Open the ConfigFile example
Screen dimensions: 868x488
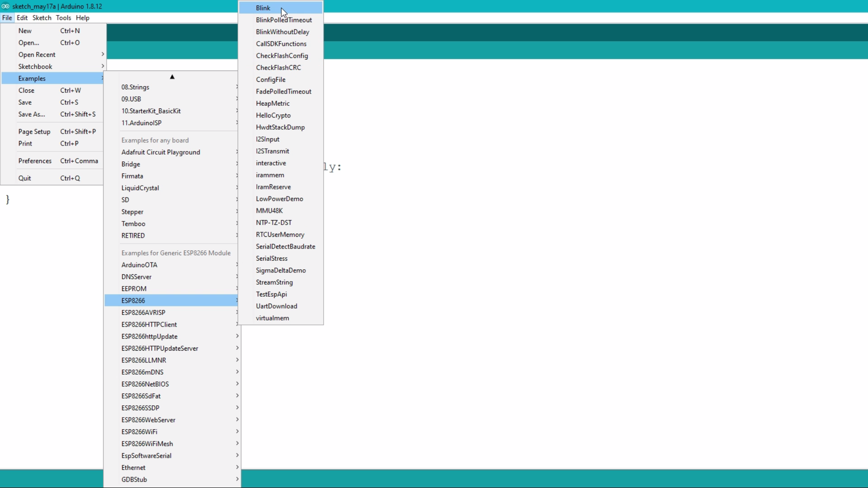(281, 80)
